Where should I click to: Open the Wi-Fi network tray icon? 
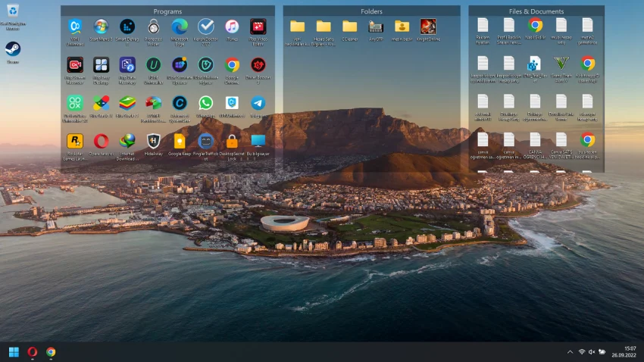[x=582, y=352]
